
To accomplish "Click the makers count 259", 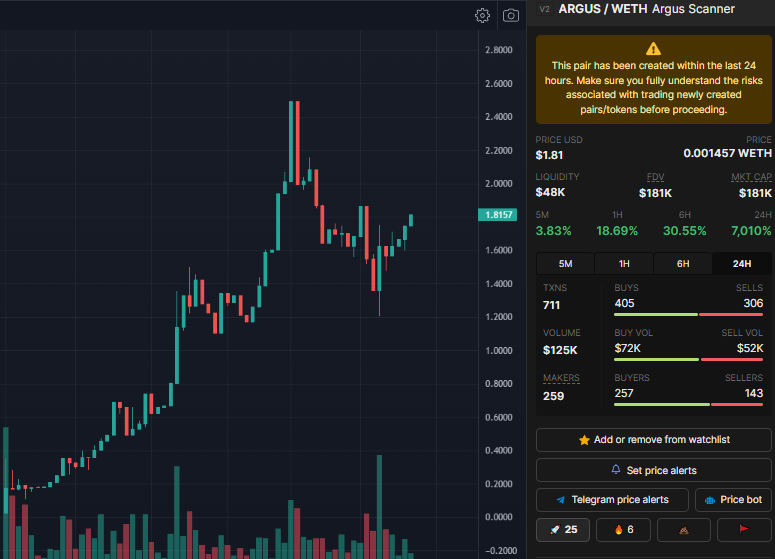I will [x=553, y=396].
